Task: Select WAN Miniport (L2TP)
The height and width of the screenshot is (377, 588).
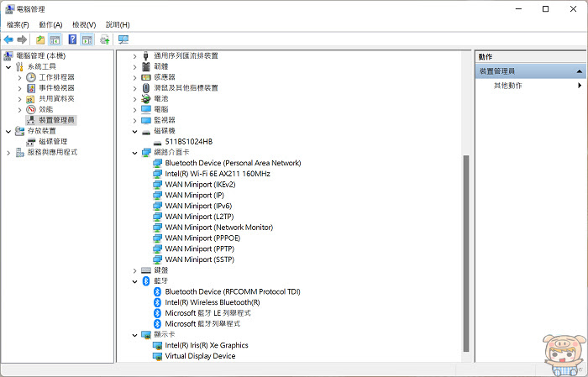Action: coord(200,217)
